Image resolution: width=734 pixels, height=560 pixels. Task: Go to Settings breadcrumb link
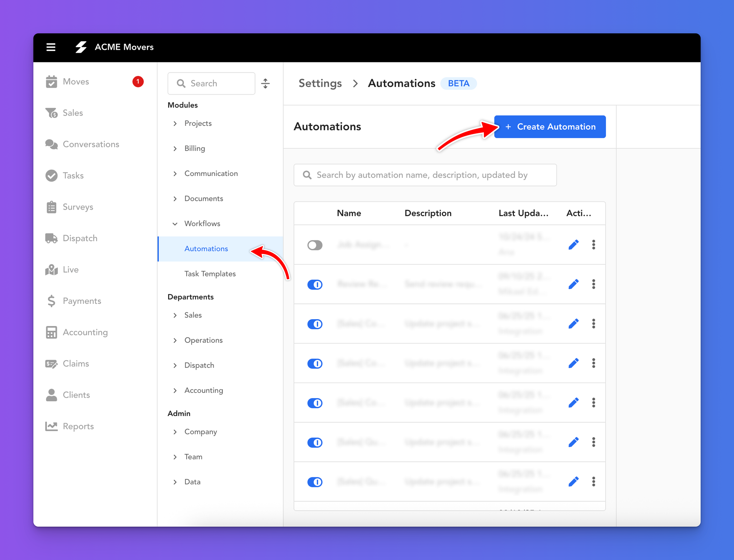pos(320,83)
